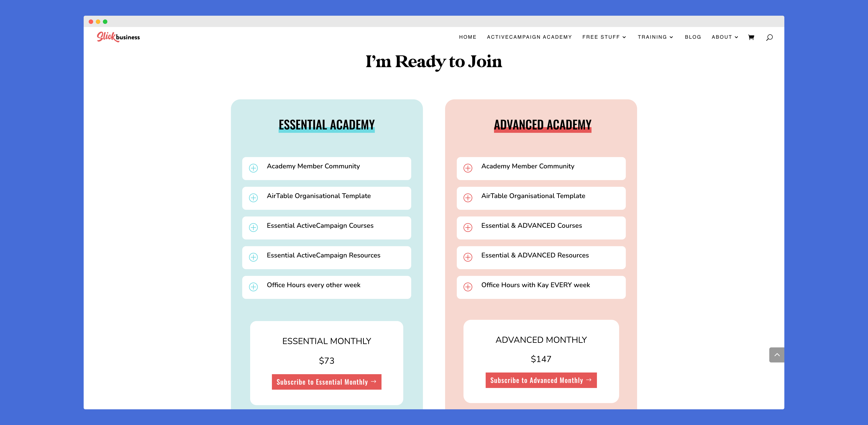This screenshot has width=868, height=425.
Task: Click the HOME navigation link
Action: [467, 37]
